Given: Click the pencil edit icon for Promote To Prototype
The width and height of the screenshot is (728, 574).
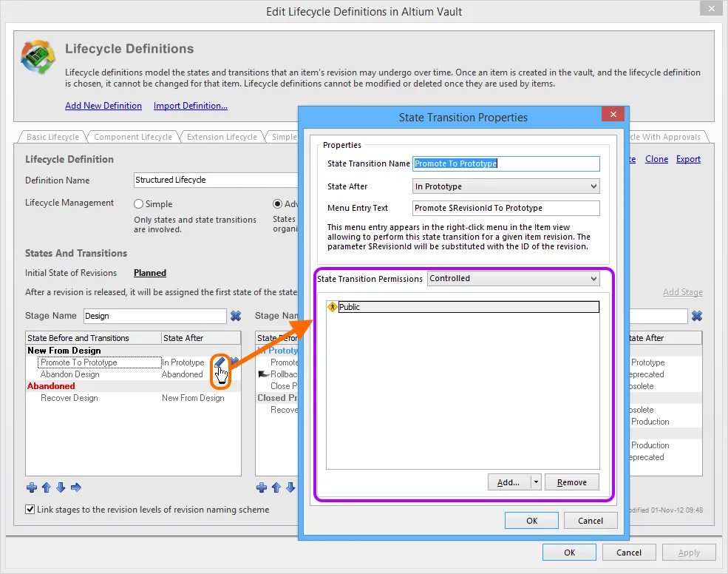Looking at the screenshot, I should pos(220,362).
